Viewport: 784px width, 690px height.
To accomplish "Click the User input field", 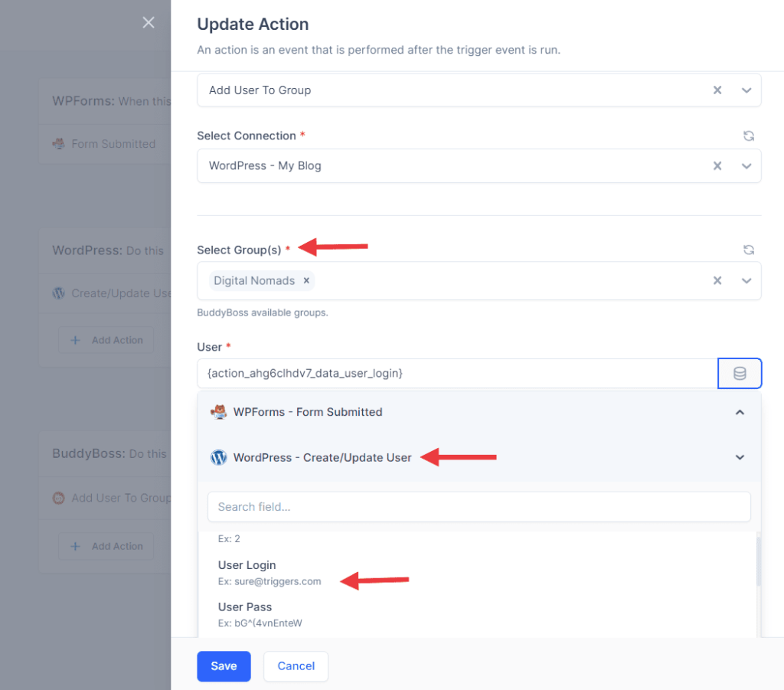I will coord(456,374).
